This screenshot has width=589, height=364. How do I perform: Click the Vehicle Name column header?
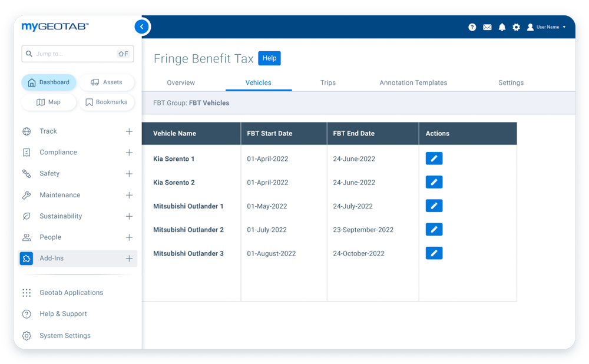[x=191, y=133]
